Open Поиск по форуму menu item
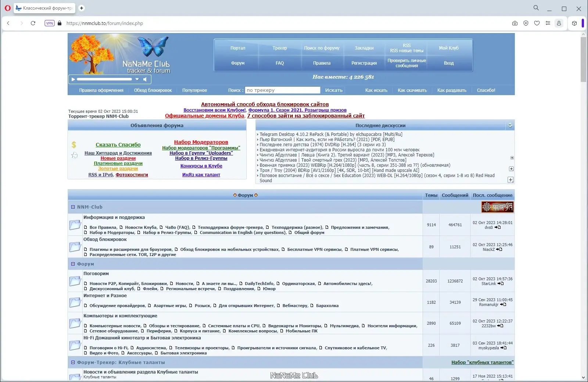588x382 pixels. (322, 48)
